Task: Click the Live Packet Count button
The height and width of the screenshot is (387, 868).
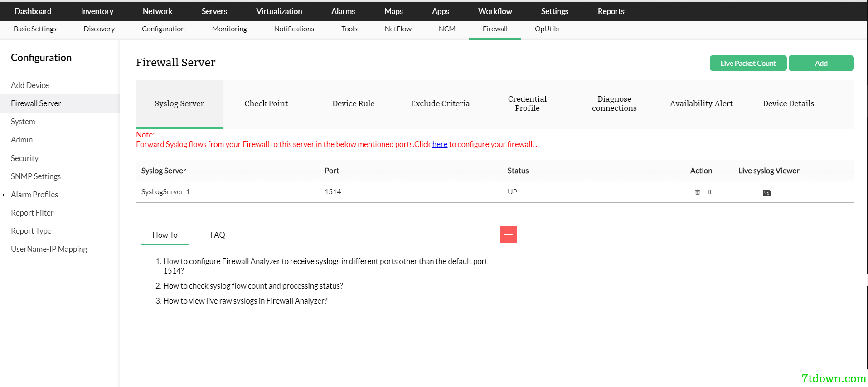Action: point(748,63)
